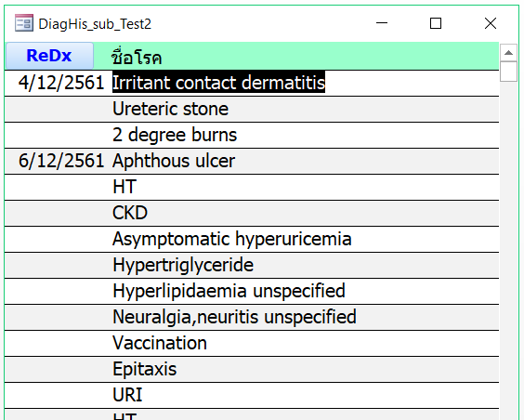Click the 2 degree burns entry
Screen dimensions: 524x420
pos(175,135)
